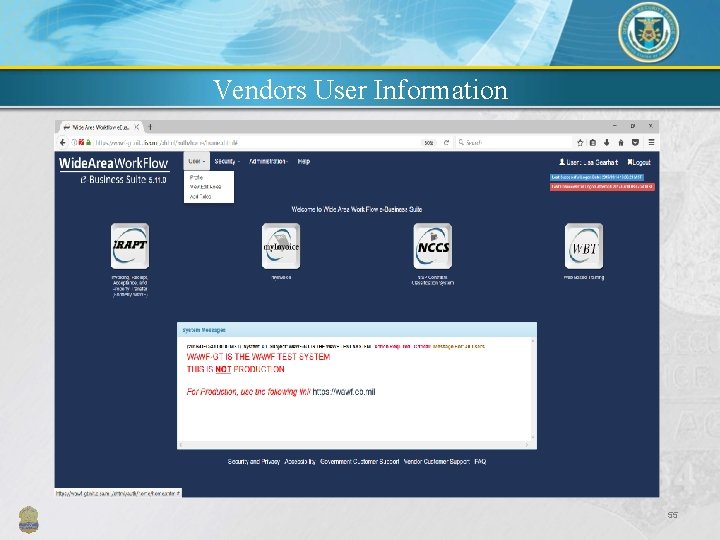
Task: Open the FAQ footer link
Action: [480, 461]
